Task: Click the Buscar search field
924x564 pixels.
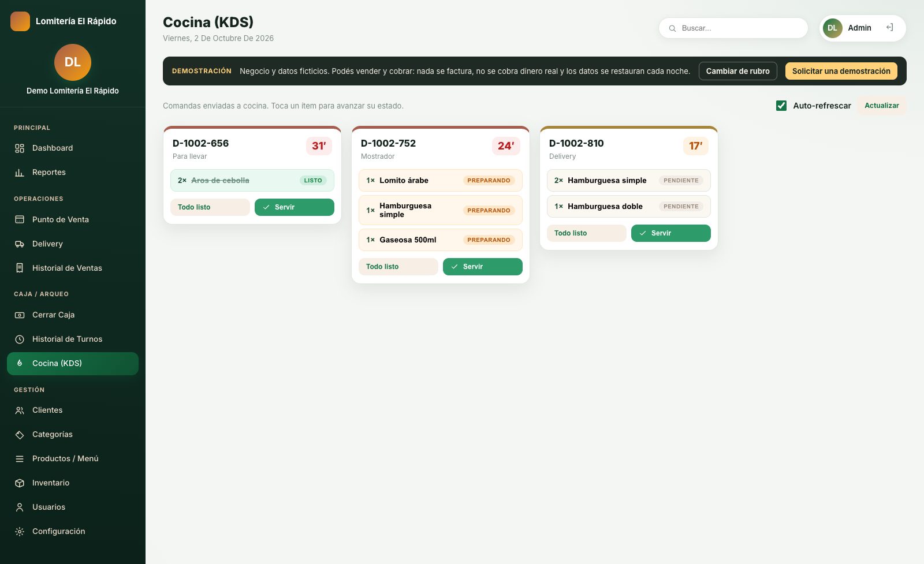Action: [733, 28]
